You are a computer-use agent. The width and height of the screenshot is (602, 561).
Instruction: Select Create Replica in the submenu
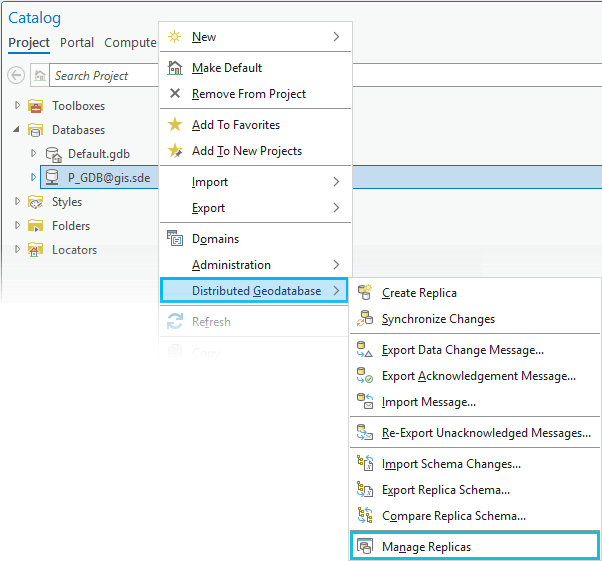(x=475, y=293)
